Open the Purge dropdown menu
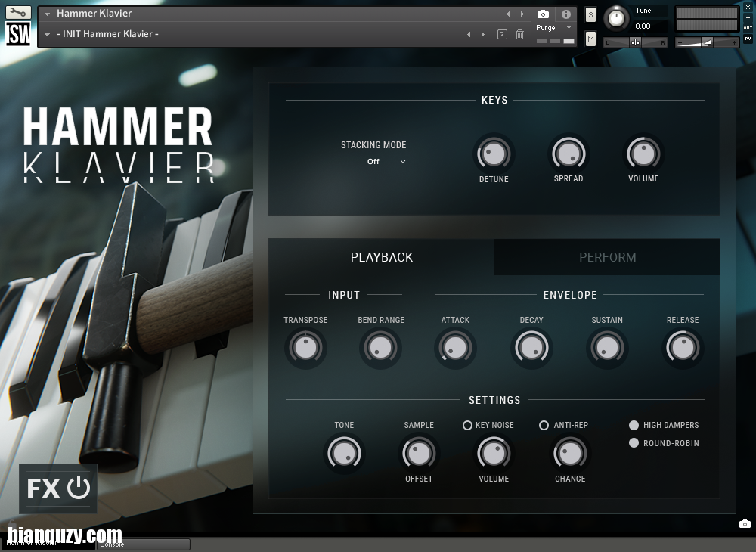756x552 pixels. [x=554, y=28]
